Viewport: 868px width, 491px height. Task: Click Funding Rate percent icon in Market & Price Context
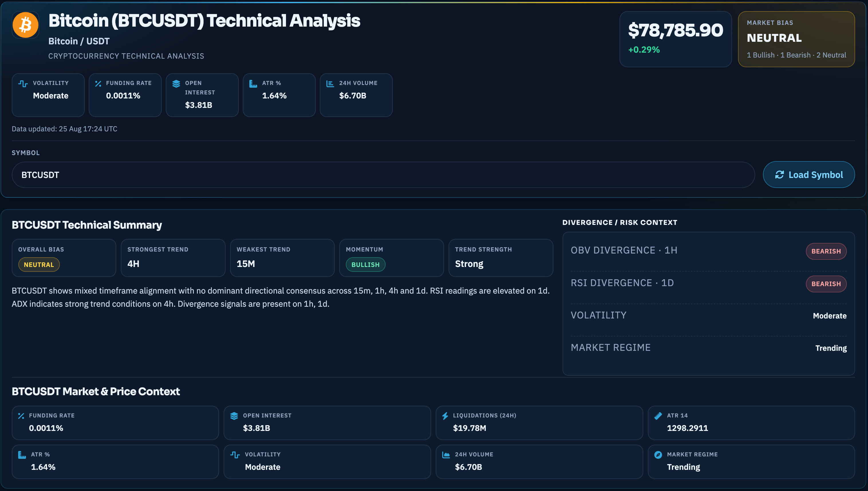pos(21,416)
